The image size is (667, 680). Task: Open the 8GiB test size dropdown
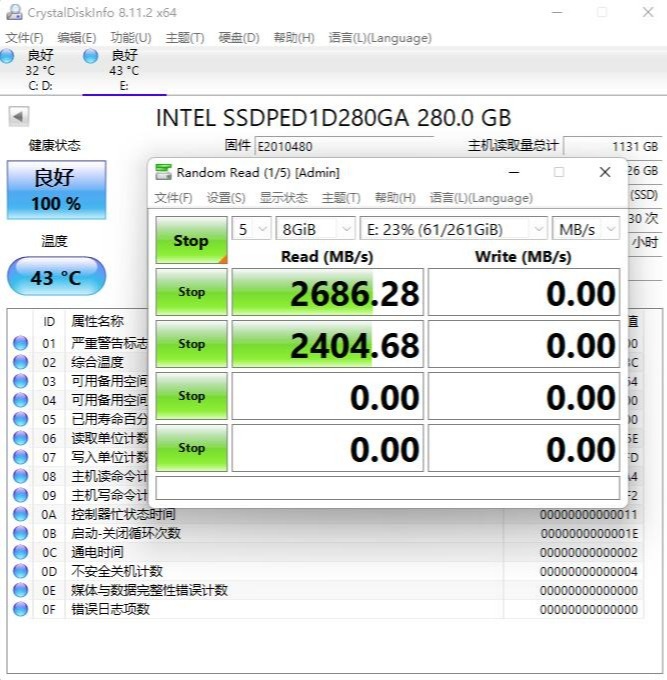[x=315, y=229]
